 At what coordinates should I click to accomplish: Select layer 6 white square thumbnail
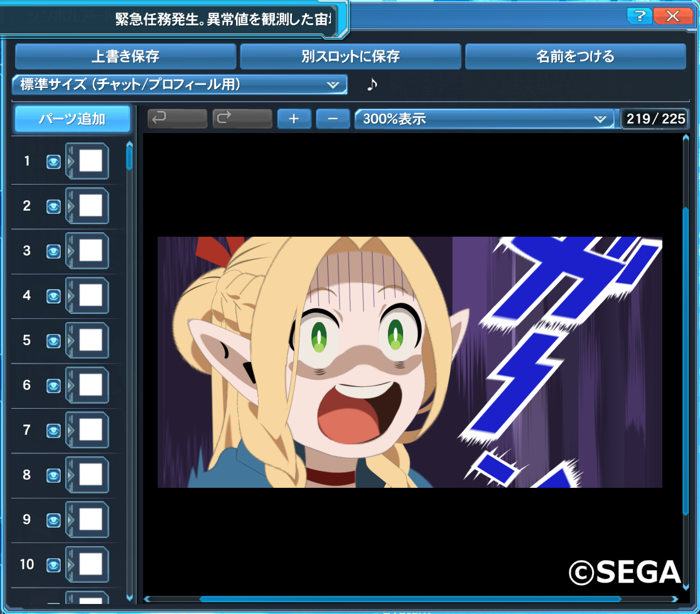point(90,385)
